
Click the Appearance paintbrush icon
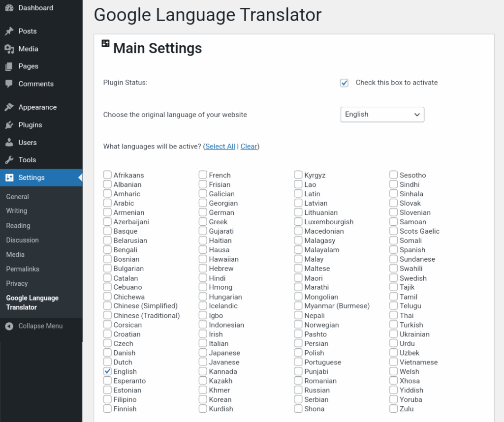pyautogui.click(x=9, y=107)
